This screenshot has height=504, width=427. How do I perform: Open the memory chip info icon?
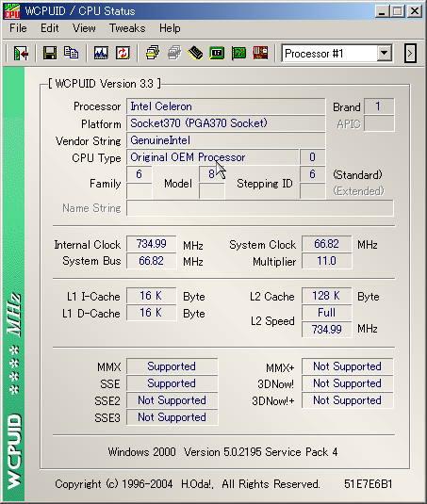pos(195,53)
